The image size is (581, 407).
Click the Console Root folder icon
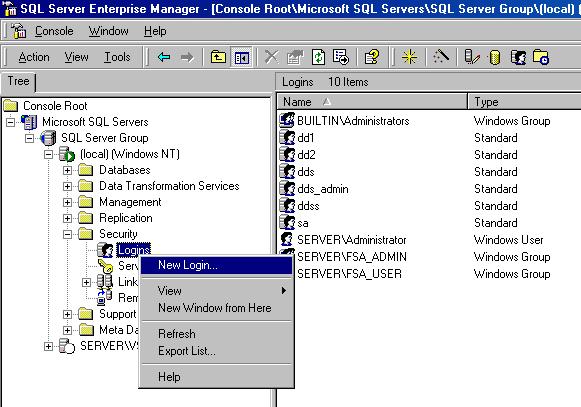point(11,106)
